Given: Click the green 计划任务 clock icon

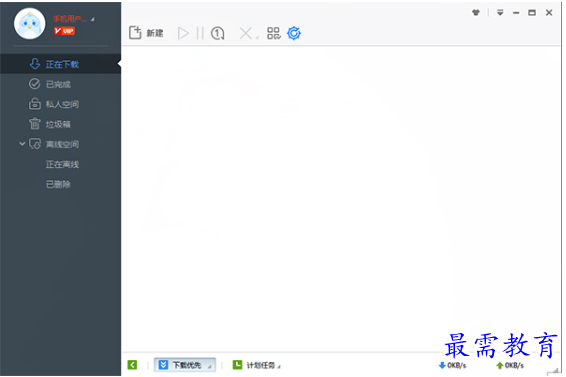Looking at the screenshot, I should [x=237, y=365].
